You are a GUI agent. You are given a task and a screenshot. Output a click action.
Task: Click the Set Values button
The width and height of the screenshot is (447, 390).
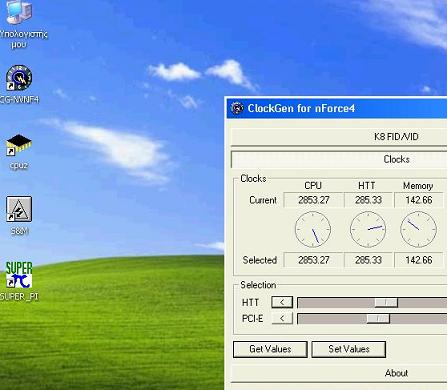pyautogui.click(x=349, y=349)
